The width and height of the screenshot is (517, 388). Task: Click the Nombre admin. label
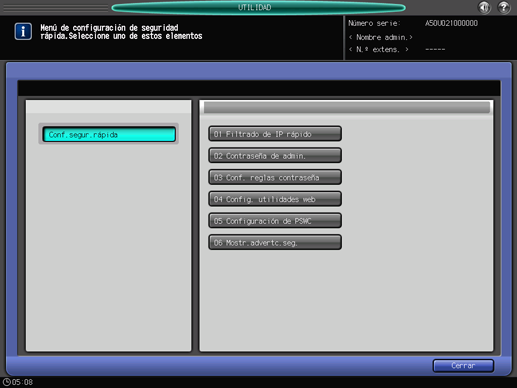(381, 37)
